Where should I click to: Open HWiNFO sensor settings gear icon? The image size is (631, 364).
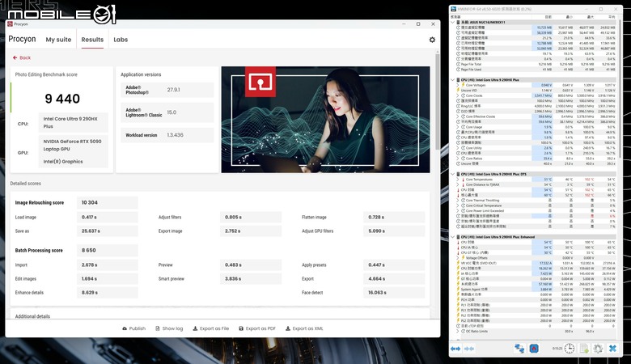click(x=598, y=349)
